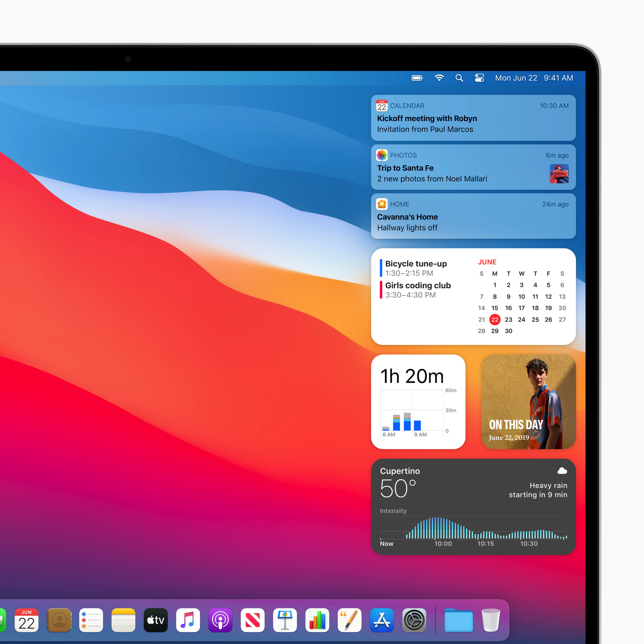Launch Podcasts from the Dock
The width and height of the screenshot is (644, 644).
[220, 620]
